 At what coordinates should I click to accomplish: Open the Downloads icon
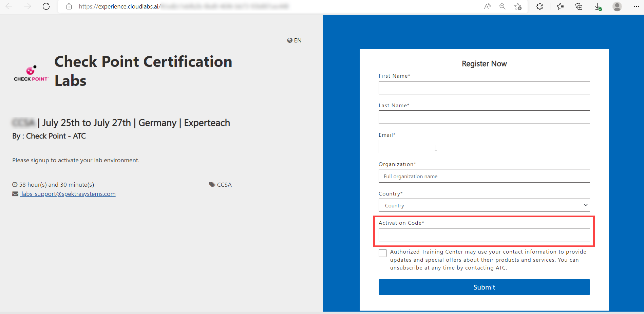pyautogui.click(x=598, y=7)
